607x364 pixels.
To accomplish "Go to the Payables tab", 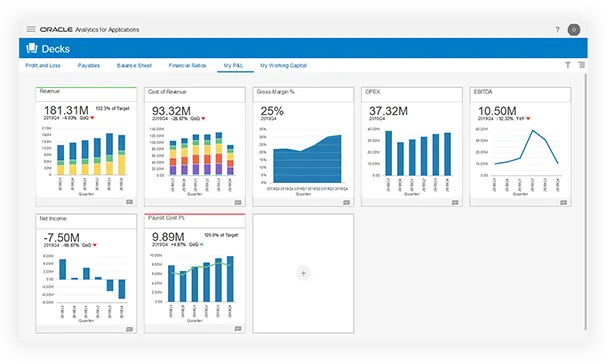I will pos(89,65).
